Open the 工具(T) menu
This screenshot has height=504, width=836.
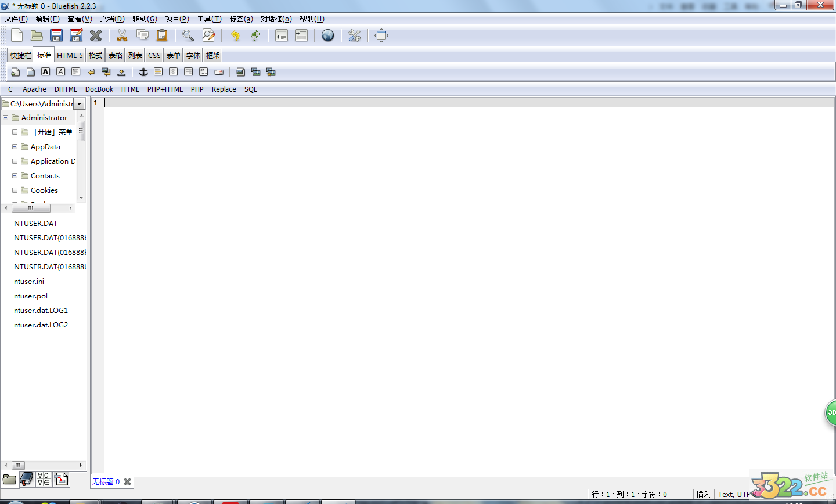(x=210, y=19)
